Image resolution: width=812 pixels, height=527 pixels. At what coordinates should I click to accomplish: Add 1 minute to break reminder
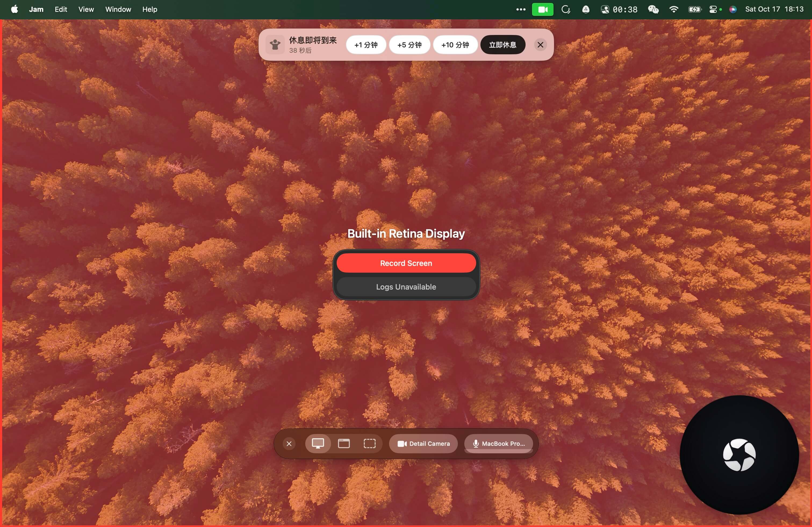coord(366,45)
